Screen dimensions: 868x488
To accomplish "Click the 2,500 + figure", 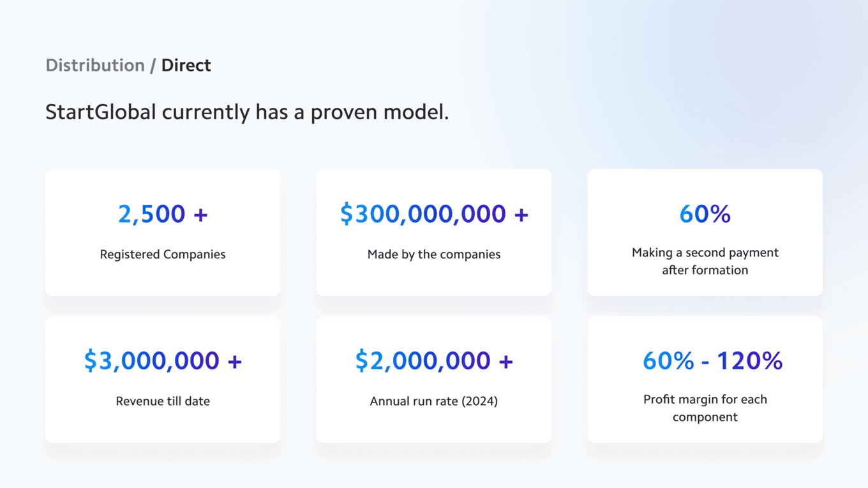I will 163,214.
